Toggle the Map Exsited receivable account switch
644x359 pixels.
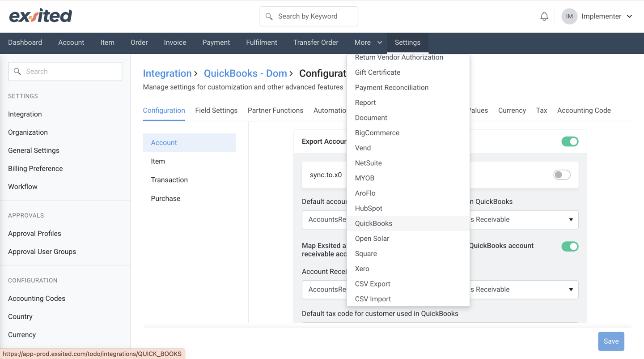(x=570, y=246)
